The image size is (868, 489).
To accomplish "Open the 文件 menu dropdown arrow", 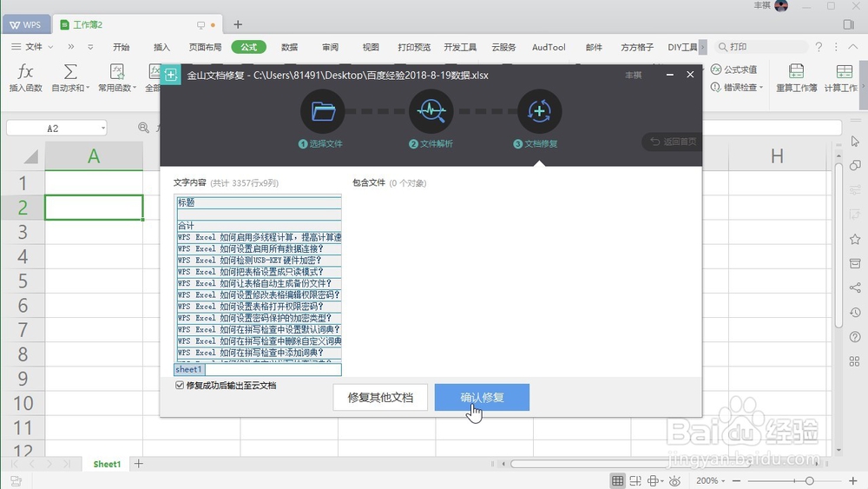I will pos(50,47).
